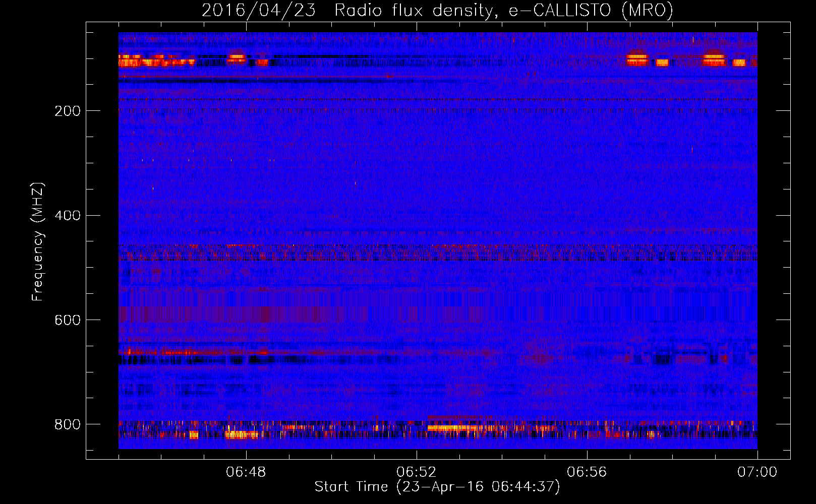Click the 'Start Time (23-Apr-16 06:44:37)' x-axis label
Image resolution: width=816 pixels, height=504 pixels.
[x=437, y=487]
